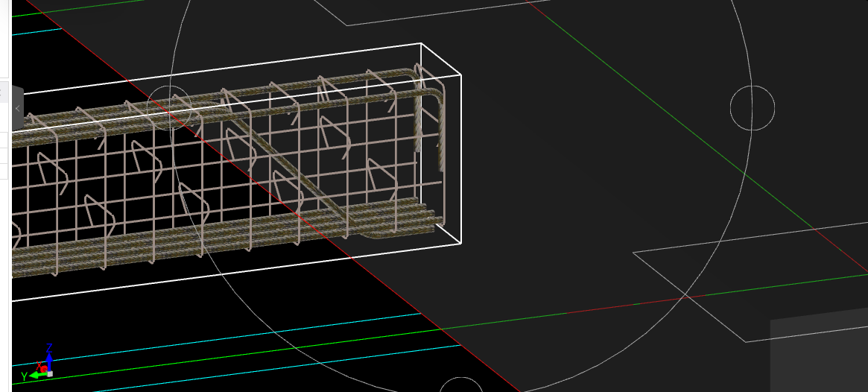Click the red X axis marker on the gizmo
868x392 pixels.
42,369
